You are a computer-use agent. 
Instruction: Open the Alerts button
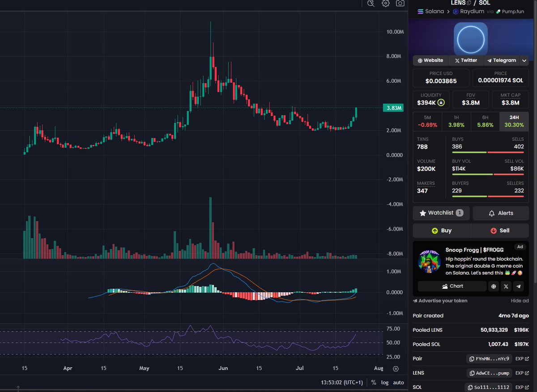(x=500, y=213)
